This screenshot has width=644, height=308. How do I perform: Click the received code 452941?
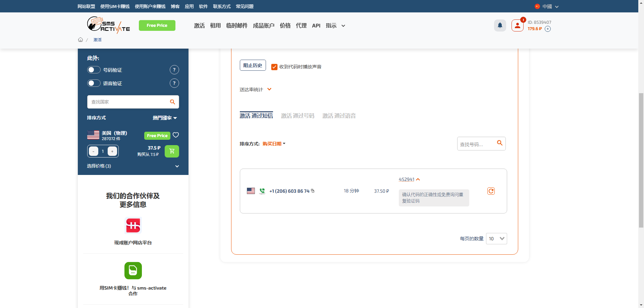point(407,179)
